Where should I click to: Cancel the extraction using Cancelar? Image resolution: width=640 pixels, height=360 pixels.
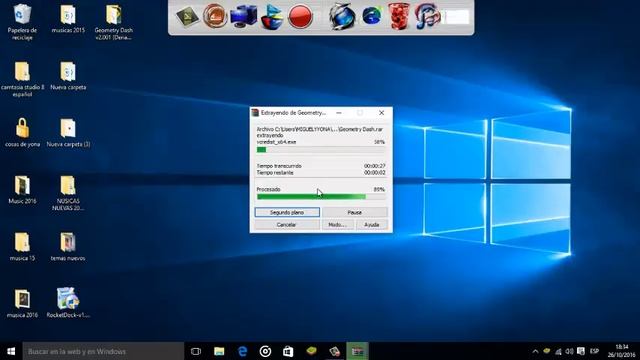point(287,225)
